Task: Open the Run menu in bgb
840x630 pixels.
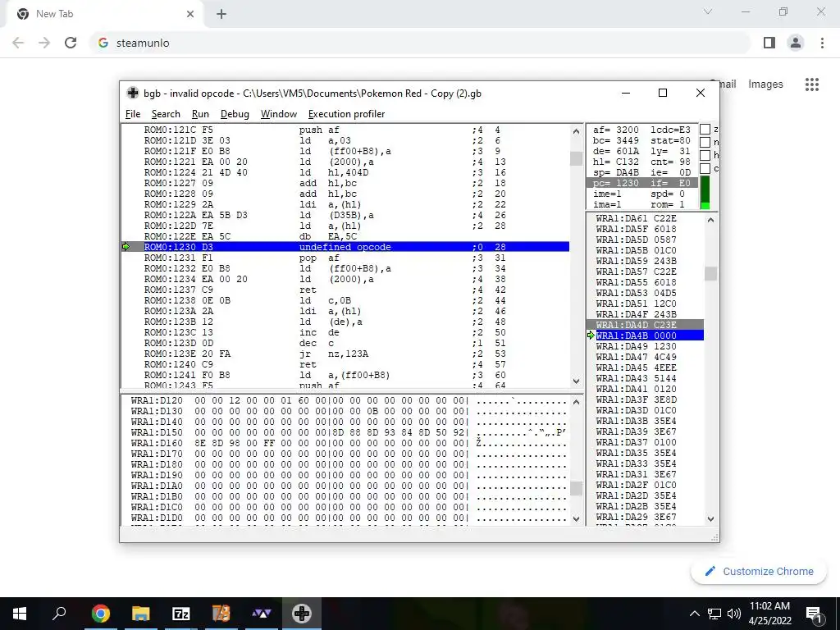Action: click(200, 113)
